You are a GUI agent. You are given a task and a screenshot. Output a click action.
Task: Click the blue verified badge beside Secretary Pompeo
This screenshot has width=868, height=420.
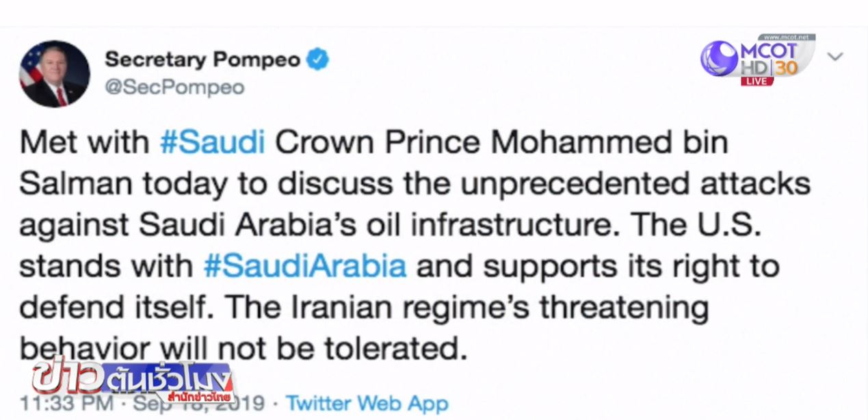pos(317,60)
